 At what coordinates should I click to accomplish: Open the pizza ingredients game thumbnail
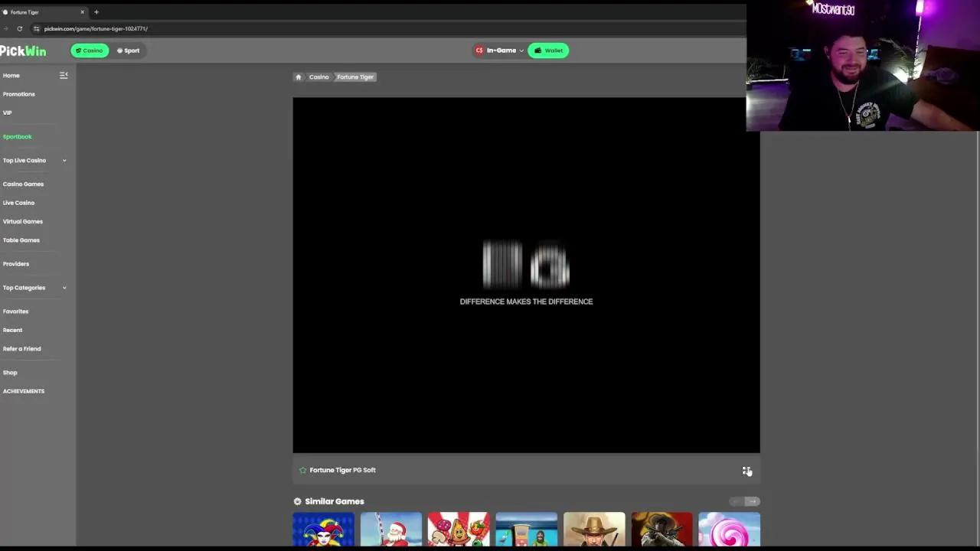tap(459, 530)
